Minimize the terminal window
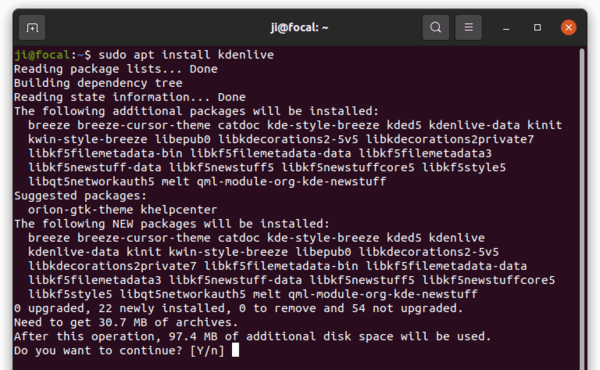 [x=506, y=28]
